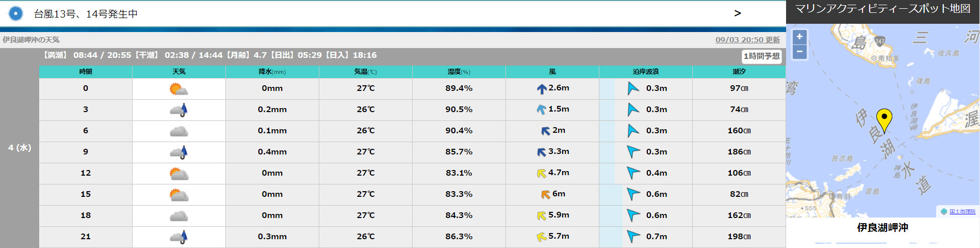Click the tide value 97cm
This screenshot has height=248, width=980.
click(x=739, y=88)
